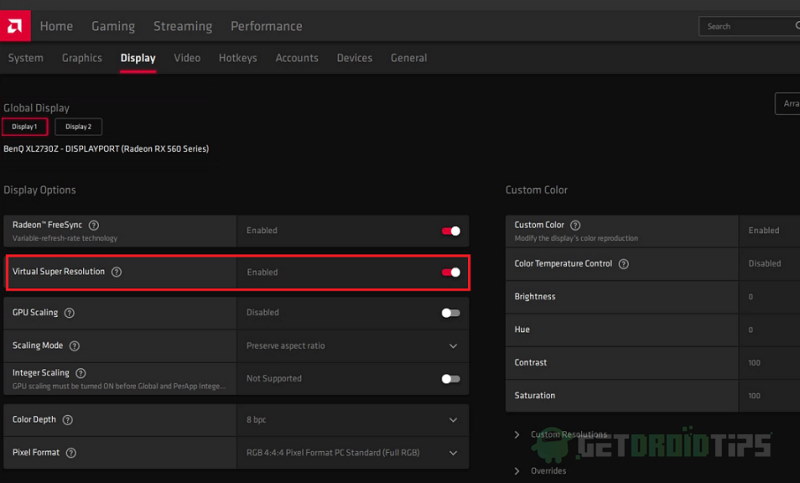Click the 8 bpc value
Viewport: 800px width, 483px height.
(x=256, y=420)
